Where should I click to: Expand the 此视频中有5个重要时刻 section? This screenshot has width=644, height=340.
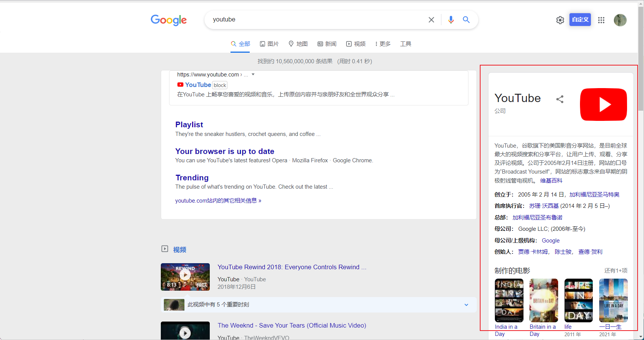(466, 305)
